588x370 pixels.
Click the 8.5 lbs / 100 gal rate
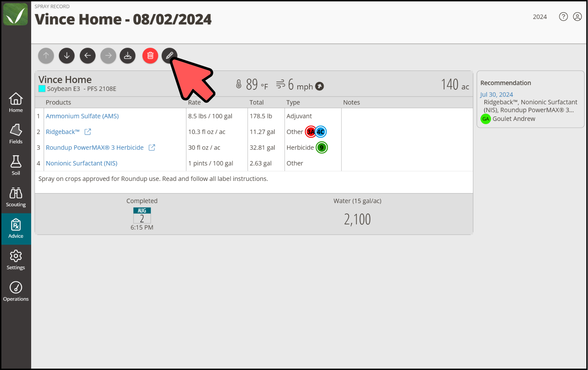click(210, 116)
